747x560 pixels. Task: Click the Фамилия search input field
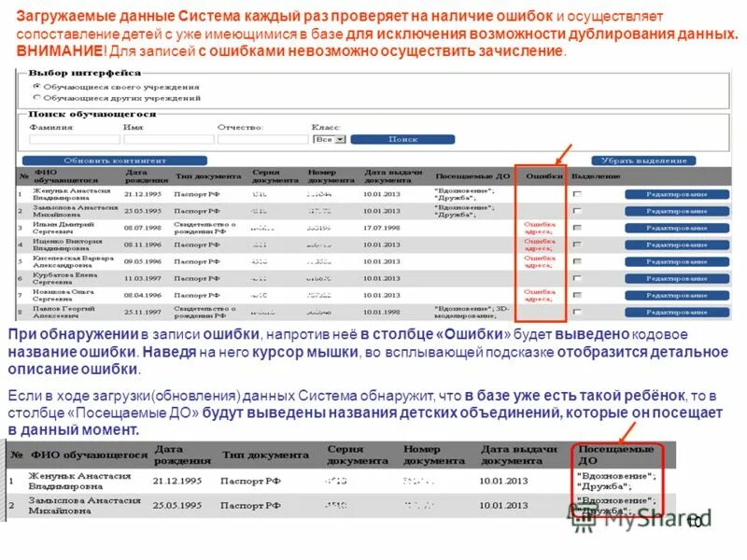[x=75, y=139]
